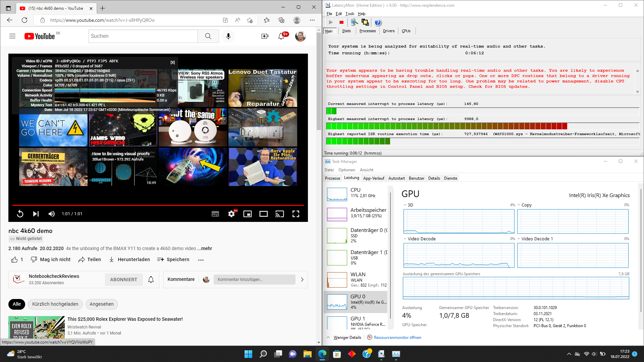Open video player settings gear
The width and height of the screenshot is (644, 362).
pyautogui.click(x=231, y=214)
